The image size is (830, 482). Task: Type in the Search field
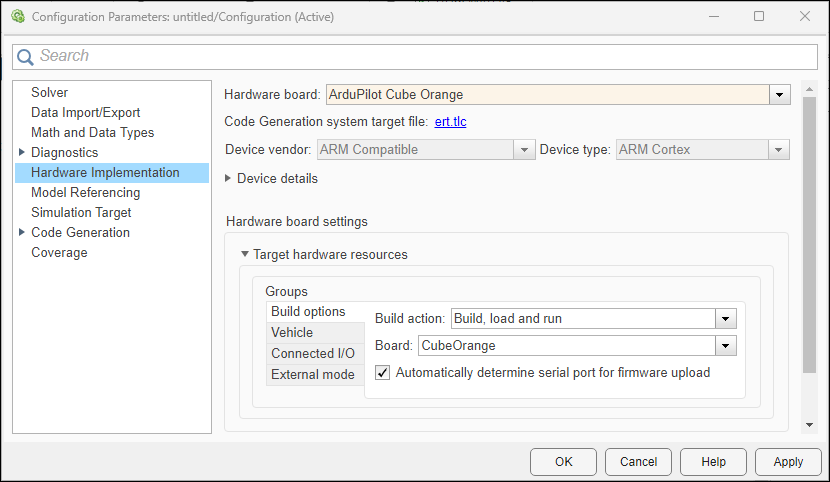pyautogui.click(x=420, y=57)
